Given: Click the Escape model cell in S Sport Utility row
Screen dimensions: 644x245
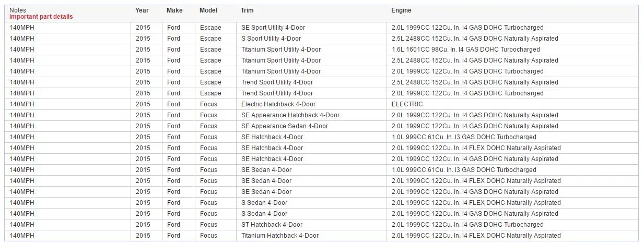Looking at the screenshot, I should point(210,39).
